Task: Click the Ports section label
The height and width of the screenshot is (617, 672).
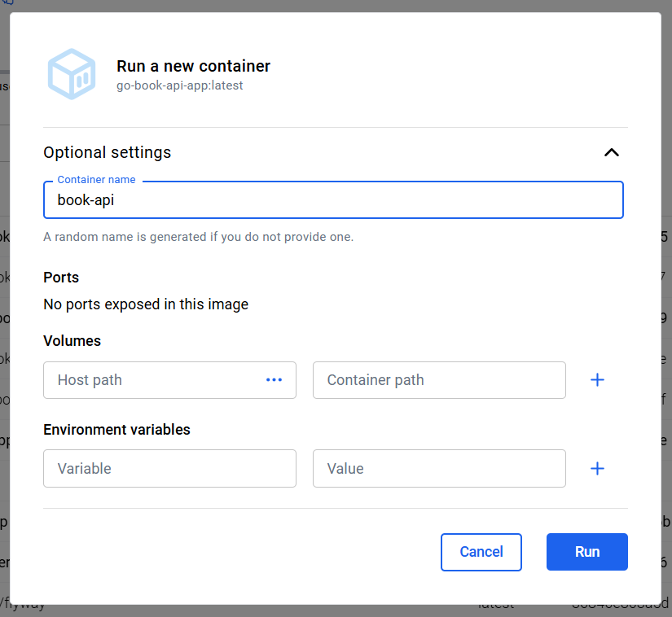Action: tap(61, 278)
